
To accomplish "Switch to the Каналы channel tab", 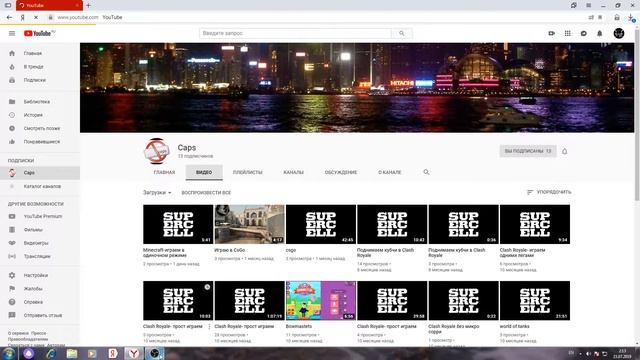I will click(x=293, y=172).
